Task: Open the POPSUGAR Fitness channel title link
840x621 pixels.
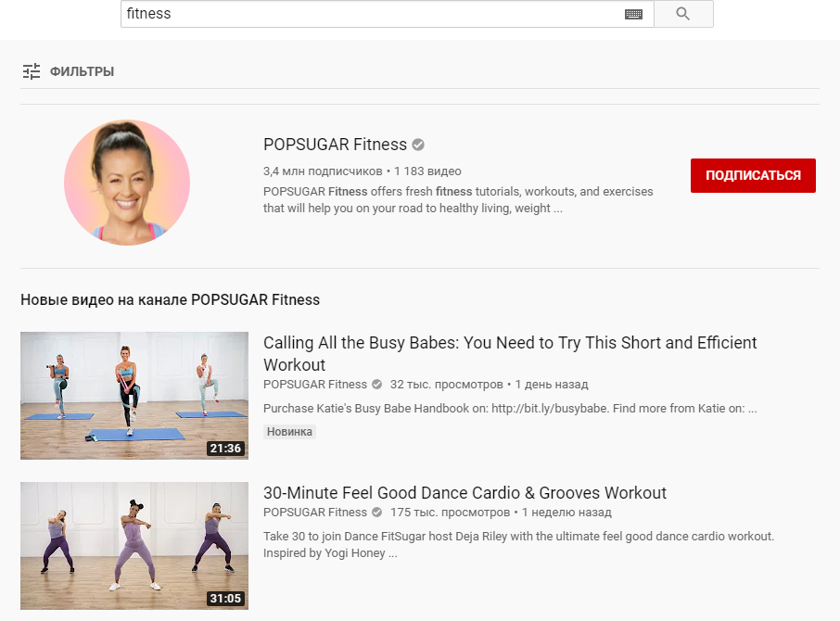Action: 335,145
